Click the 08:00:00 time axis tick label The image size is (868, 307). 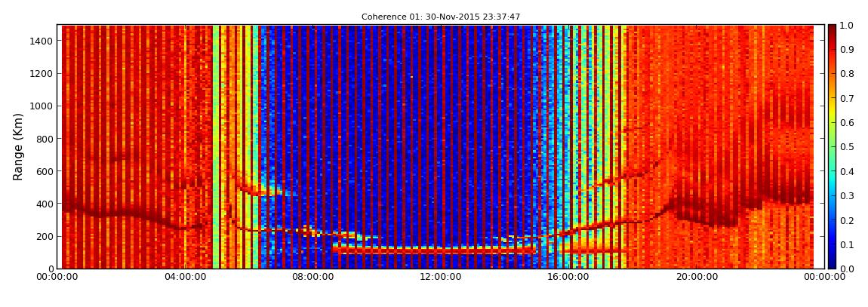pyautogui.click(x=311, y=277)
